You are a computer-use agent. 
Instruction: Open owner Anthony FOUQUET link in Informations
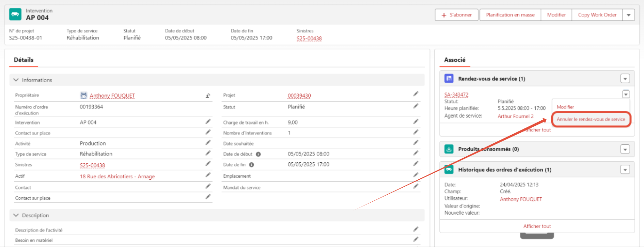(112, 96)
